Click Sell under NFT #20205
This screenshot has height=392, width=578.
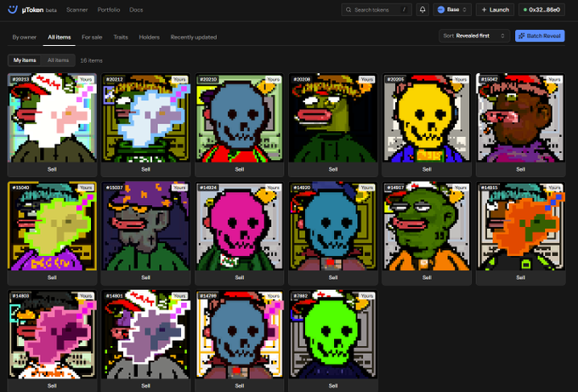coord(427,169)
